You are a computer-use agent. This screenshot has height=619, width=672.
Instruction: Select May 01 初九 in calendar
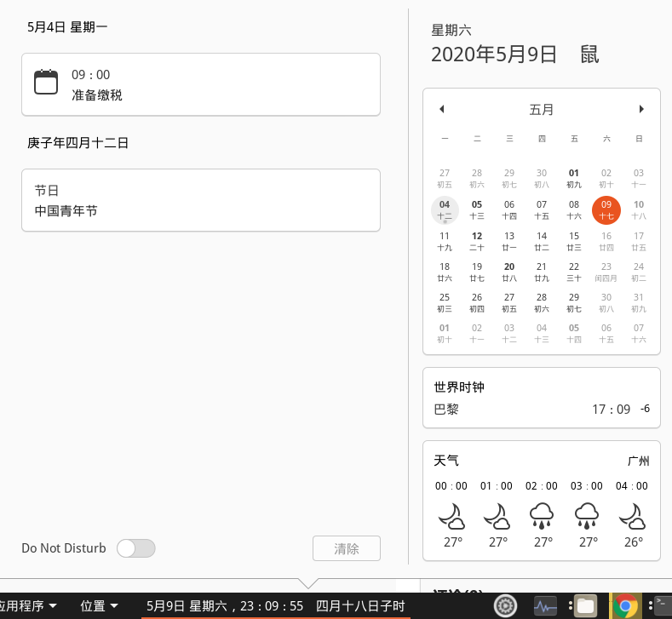click(x=574, y=178)
